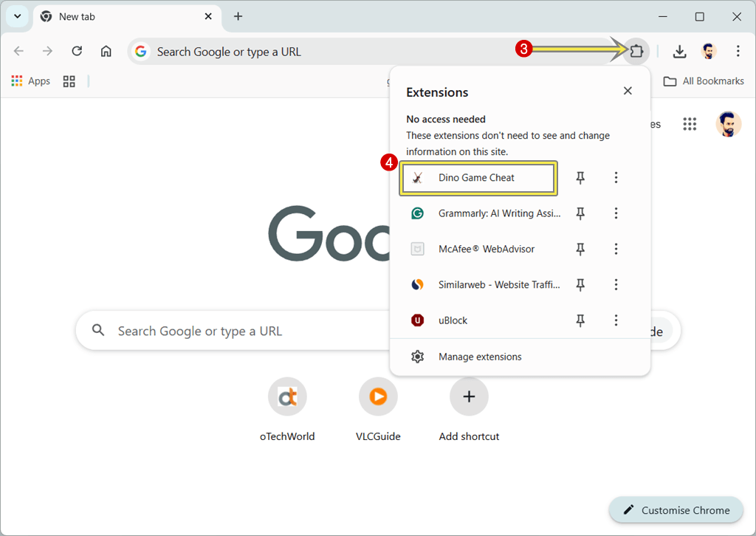Click the Home button icon
This screenshot has width=756, height=536.
click(x=106, y=51)
